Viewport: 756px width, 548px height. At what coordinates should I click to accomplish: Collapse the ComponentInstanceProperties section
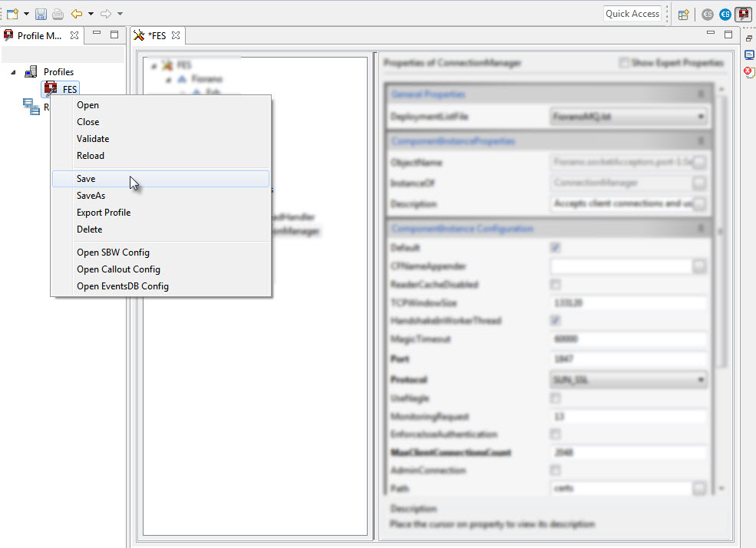(701, 141)
